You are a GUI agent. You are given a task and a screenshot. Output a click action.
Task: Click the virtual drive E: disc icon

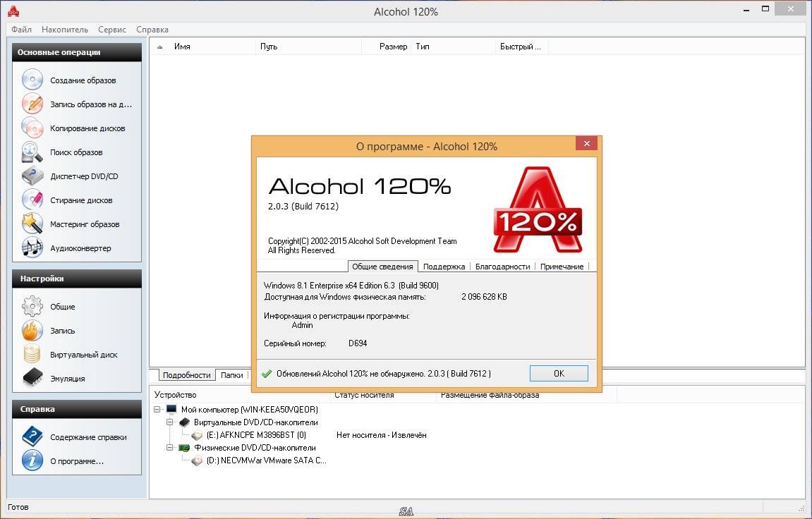click(x=197, y=435)
